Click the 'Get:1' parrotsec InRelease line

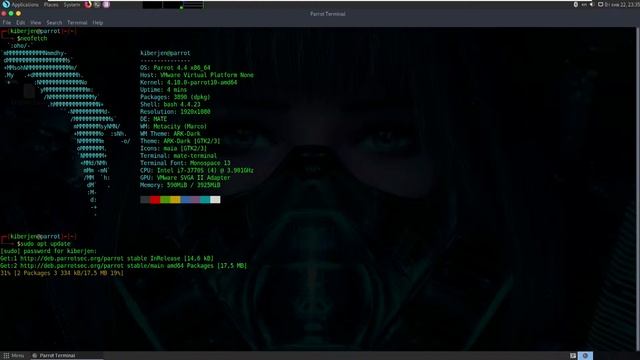(x=107, y=258)
